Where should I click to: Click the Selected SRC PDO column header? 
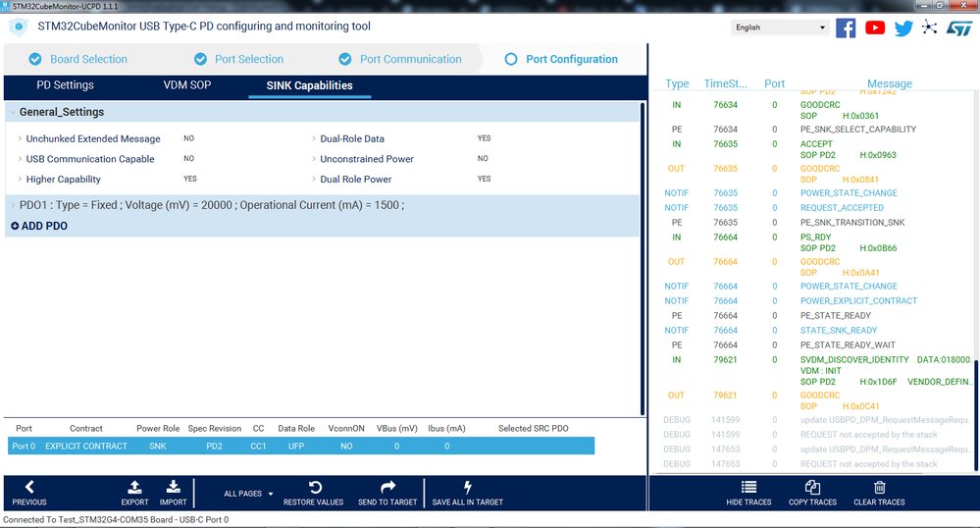pos(533,429)
